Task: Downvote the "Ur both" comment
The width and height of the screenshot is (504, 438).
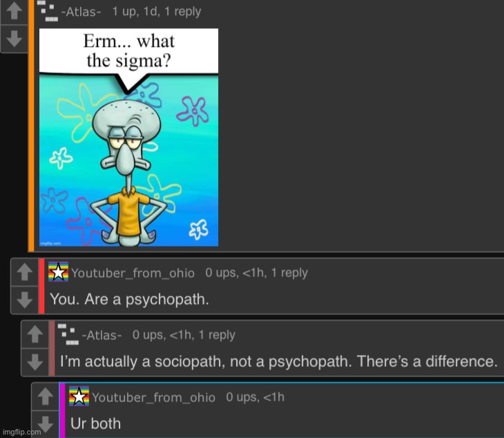Action: [x=46, y=424]
